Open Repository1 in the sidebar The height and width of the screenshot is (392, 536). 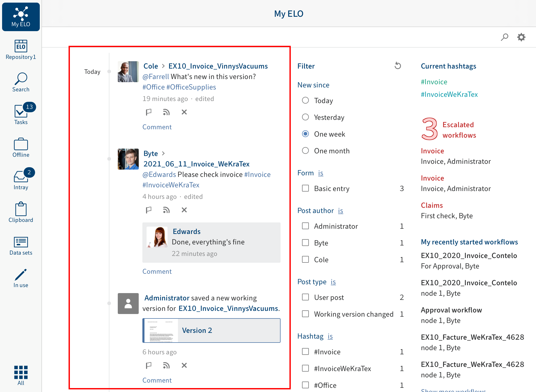tap(21, 50)
